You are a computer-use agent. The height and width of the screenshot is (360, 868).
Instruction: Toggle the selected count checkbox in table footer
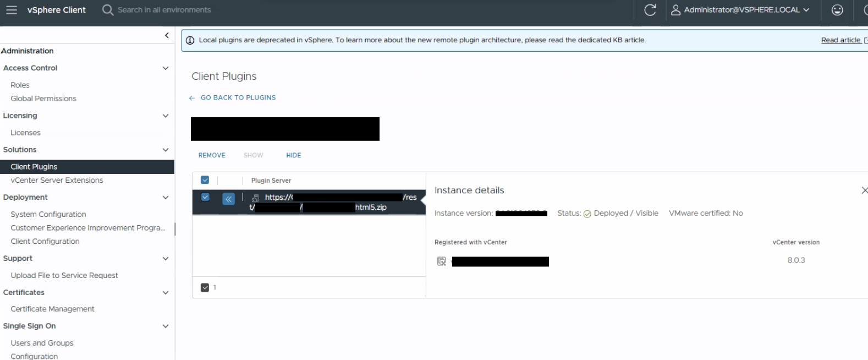[205, 287]
